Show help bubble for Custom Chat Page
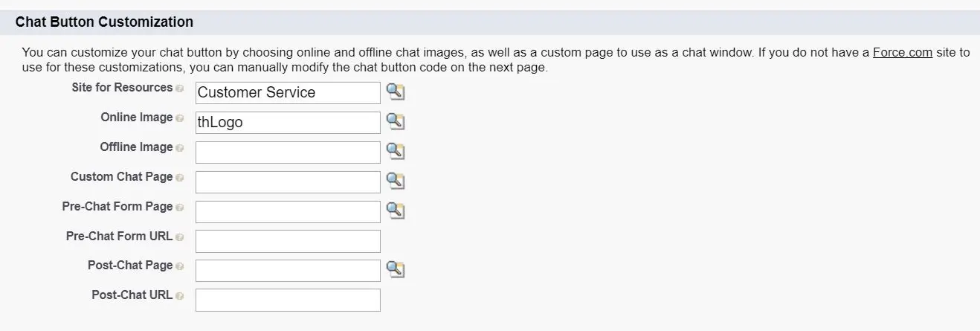 click(179, 178)
